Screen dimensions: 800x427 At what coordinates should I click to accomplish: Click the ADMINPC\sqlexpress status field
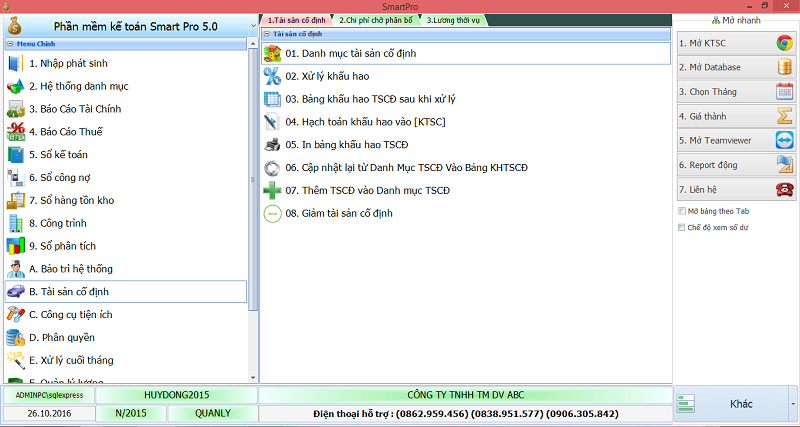(x=49, y=395)
